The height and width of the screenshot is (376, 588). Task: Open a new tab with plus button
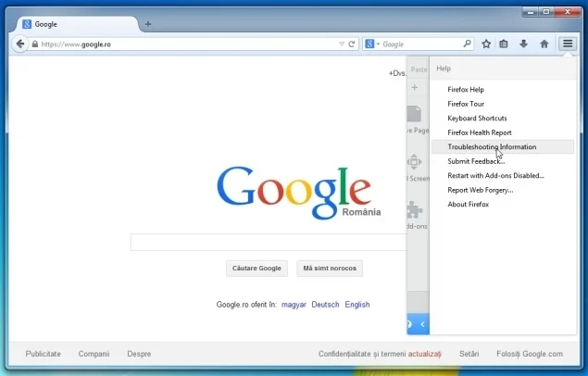click(x=148, y=24)
